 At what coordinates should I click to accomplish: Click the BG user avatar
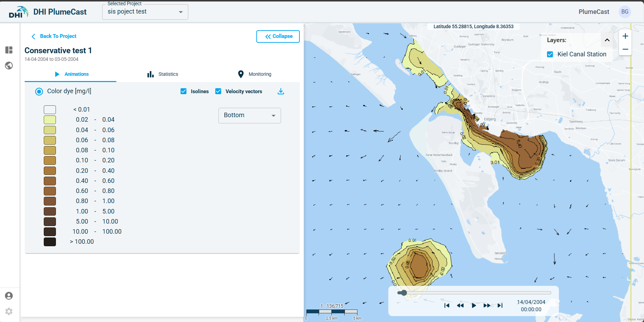click(x=625, y=12)
